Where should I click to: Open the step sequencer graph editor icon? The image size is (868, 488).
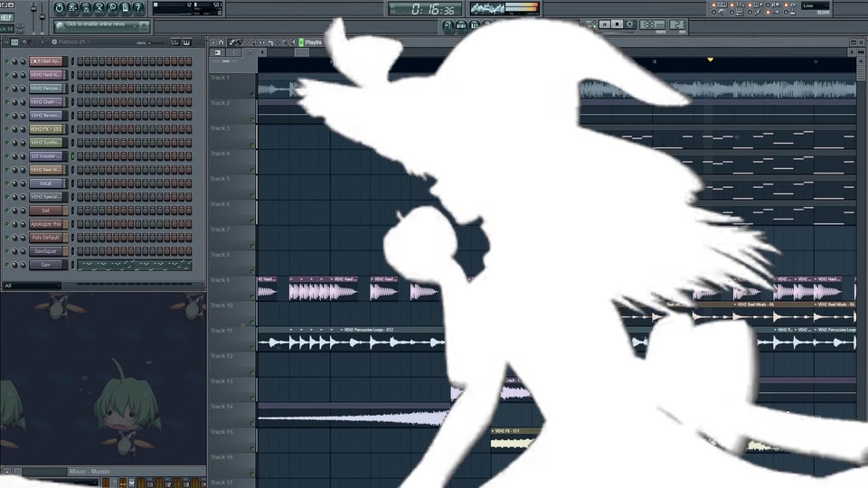(x=175, y=42)
